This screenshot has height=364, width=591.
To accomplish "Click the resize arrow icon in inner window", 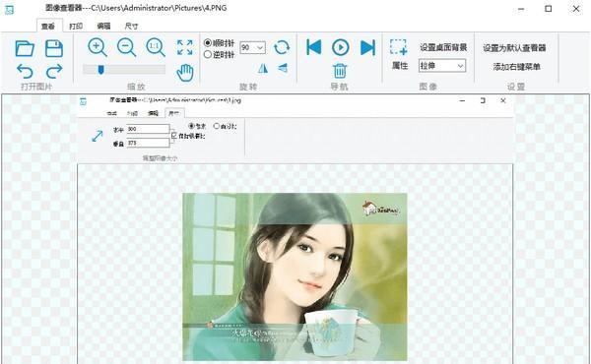I will pyautogui.click(x=98, y=136).
